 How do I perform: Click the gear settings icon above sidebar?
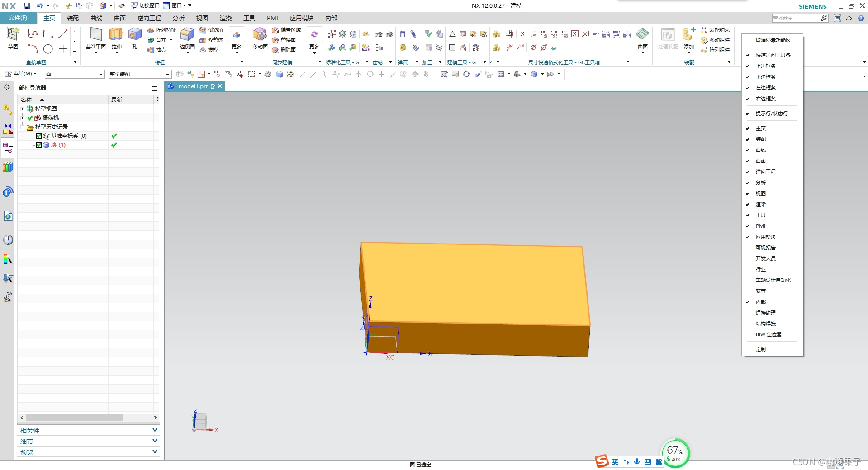pyautogui.click(x=7, y=87)
